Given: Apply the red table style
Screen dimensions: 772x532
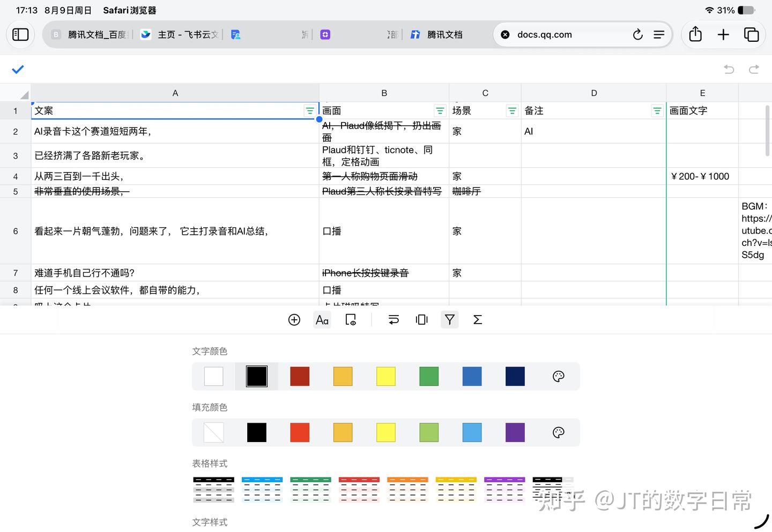Looking at the screenshot, I should (359, 490).
